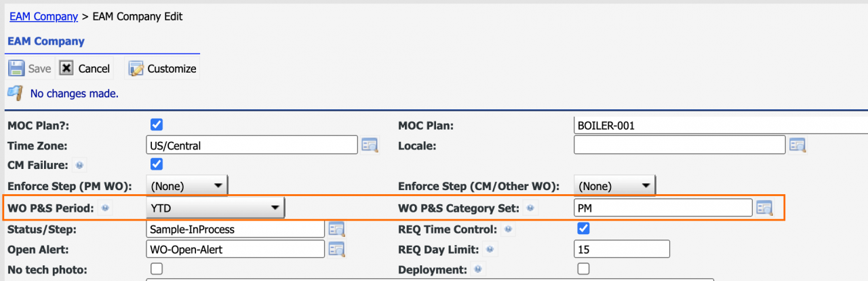The image size is (868, 281).
Task: Open lookup icon next to Status/Step field
Action: click(x=336, y=229)
